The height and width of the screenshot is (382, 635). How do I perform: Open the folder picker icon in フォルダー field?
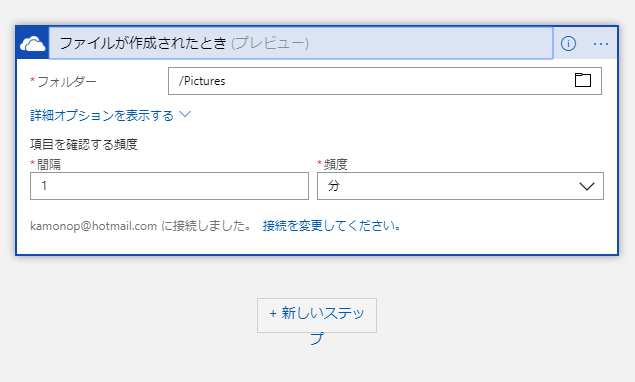point(583,80)
